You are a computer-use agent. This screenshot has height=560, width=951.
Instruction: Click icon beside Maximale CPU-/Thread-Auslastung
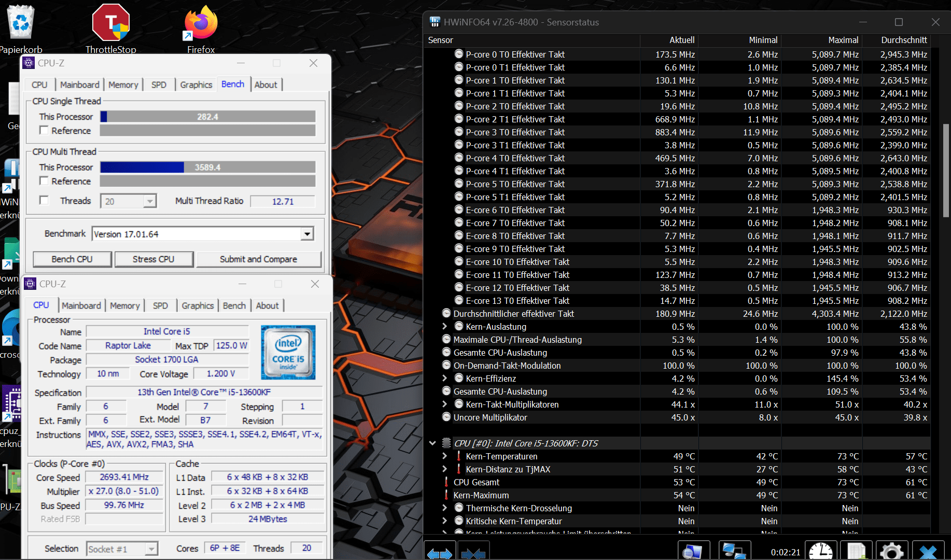coord(446,339)
